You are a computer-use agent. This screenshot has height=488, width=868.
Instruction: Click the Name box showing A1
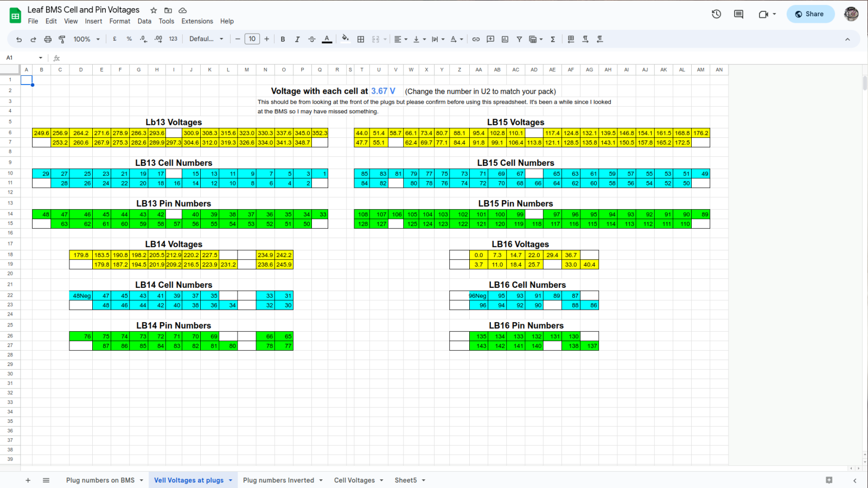pyautogui.click(x=24, y=57)
